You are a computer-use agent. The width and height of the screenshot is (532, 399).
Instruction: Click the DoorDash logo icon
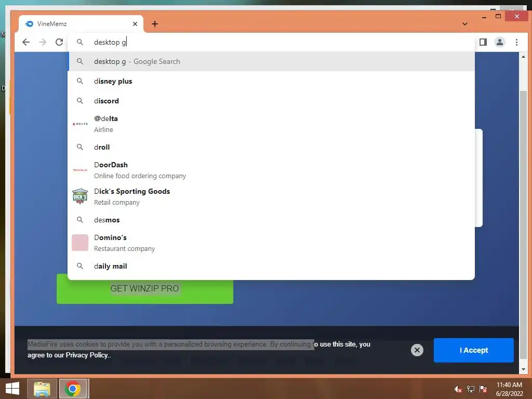click(x=80, y=170)
